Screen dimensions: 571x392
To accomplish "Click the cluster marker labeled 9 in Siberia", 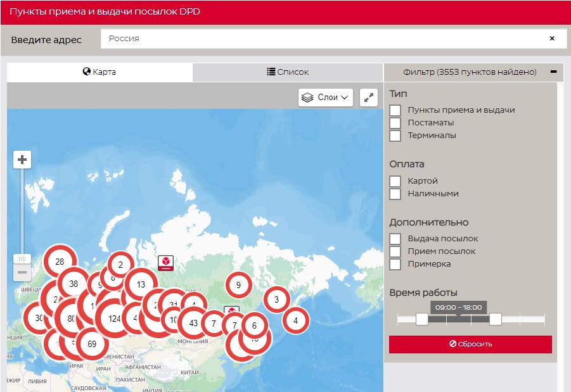I will point(238,285).
